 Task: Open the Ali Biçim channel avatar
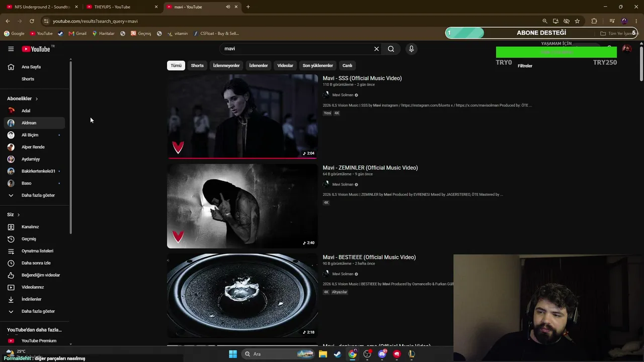(x=11, y=135)
